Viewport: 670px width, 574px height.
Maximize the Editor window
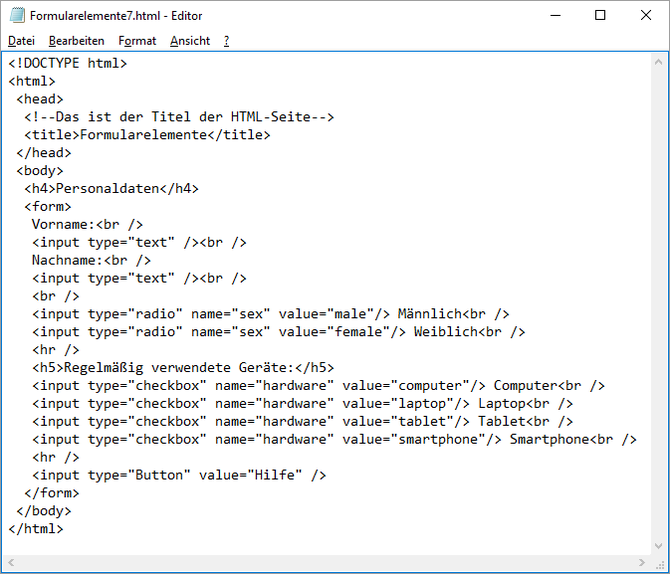click(x=600, y=15)
